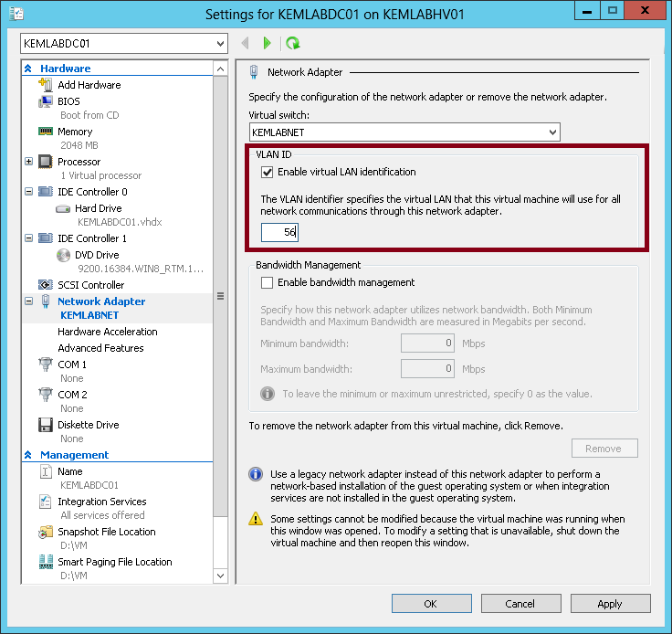This screenshot has height=634, width=672.
Task: Click the tree panel scrollbar thumb
Action: [220, 296]
